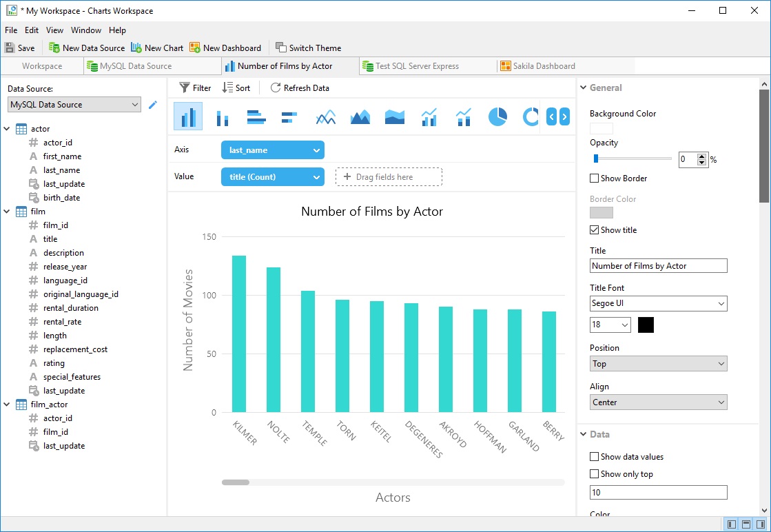Image resolution: width=771 pixels, height=532 pixels.
Task: Select the donut chart type icon
Action: [531, 117]
